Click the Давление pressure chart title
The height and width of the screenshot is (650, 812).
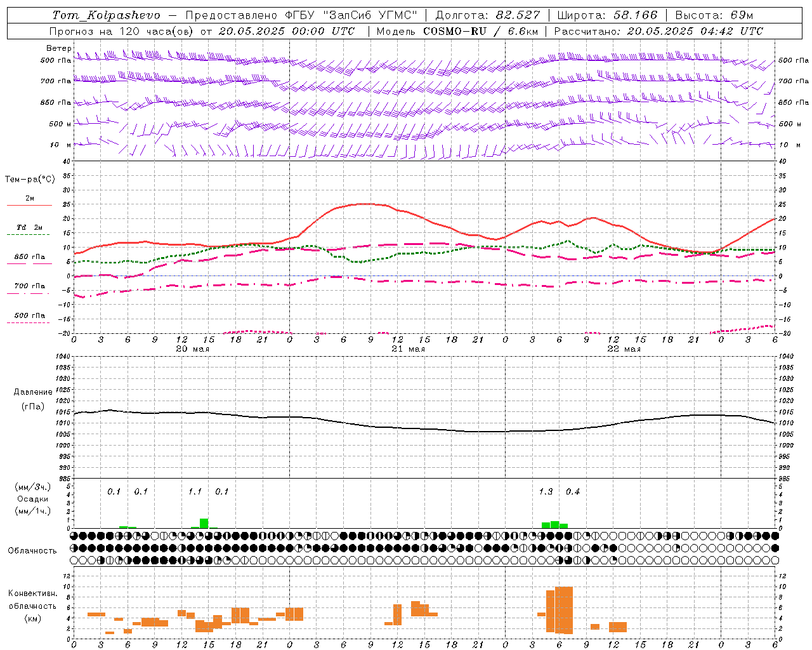33,392
